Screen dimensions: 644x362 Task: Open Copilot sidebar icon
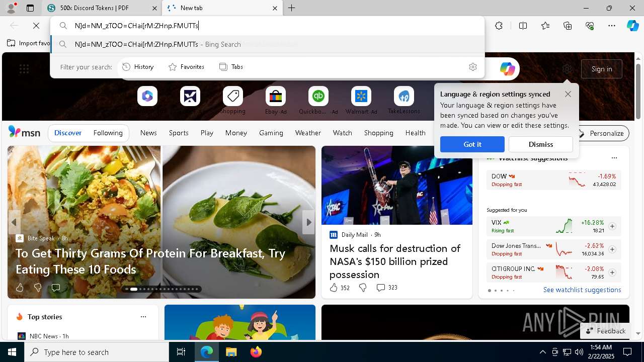coord(632,26)
